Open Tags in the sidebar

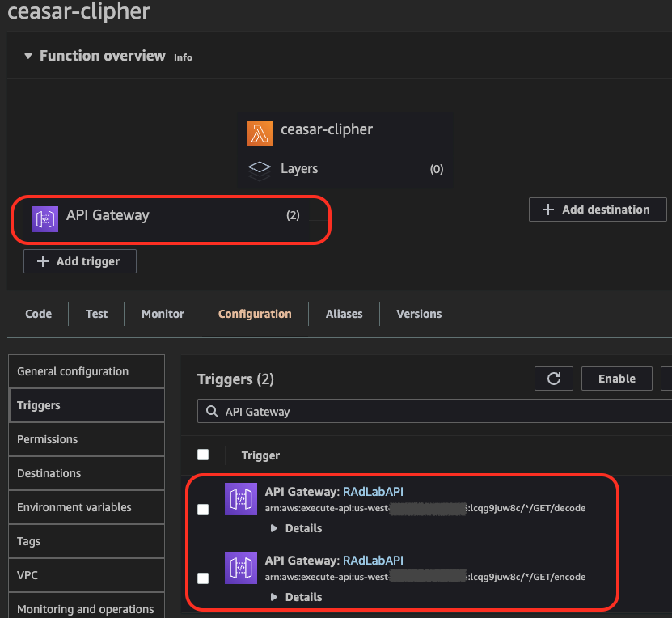pyautogui.click(x=87, y=541)
